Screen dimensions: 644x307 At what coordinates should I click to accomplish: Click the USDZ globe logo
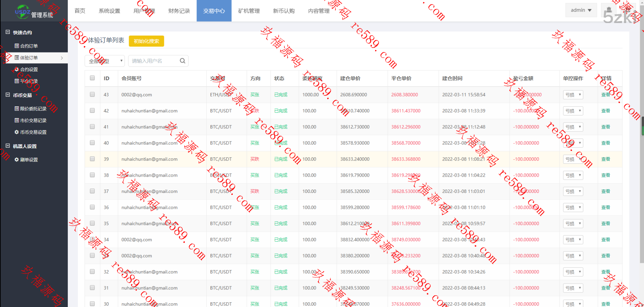point(22,12)
